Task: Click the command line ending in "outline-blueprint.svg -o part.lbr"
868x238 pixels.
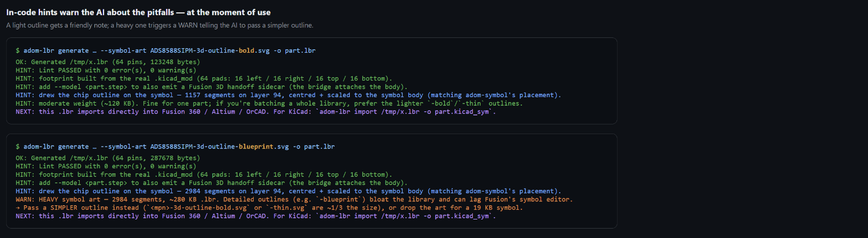Action: point(175,146)
